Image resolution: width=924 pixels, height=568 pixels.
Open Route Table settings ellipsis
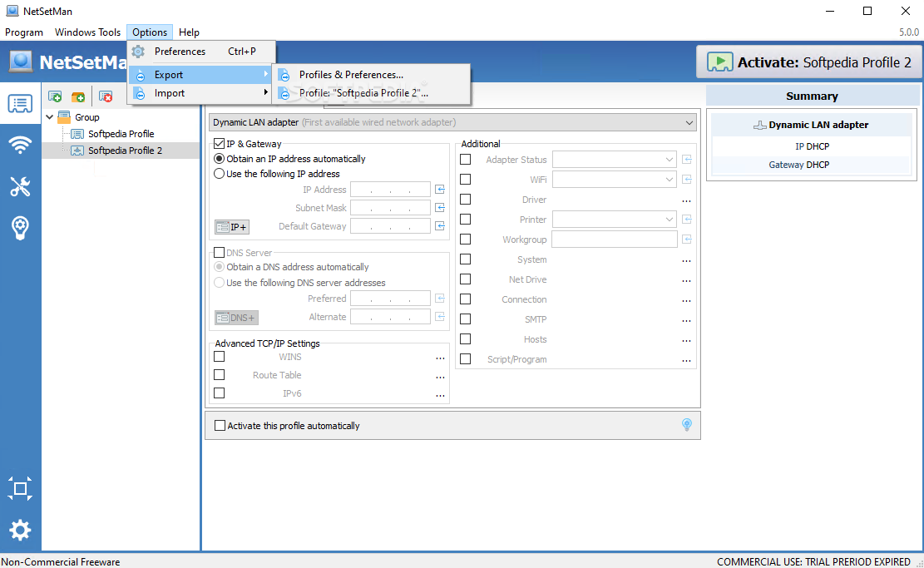[440, 377]
